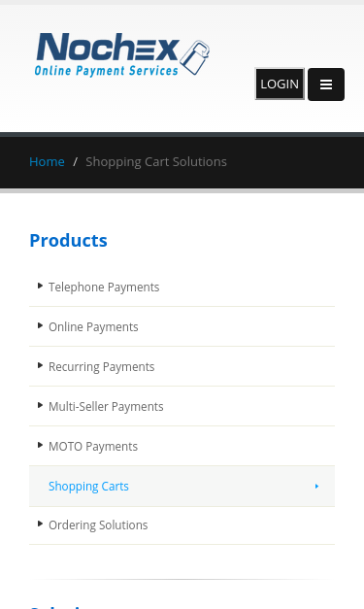The width and height of the screenshot is (364, 609).
Task: Open the hamburger navigation menu
Action: (x=326, y=85)
